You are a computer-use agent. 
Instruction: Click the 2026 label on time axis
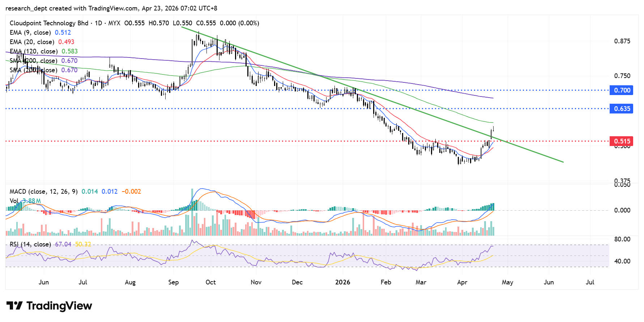tap(342, 282)
